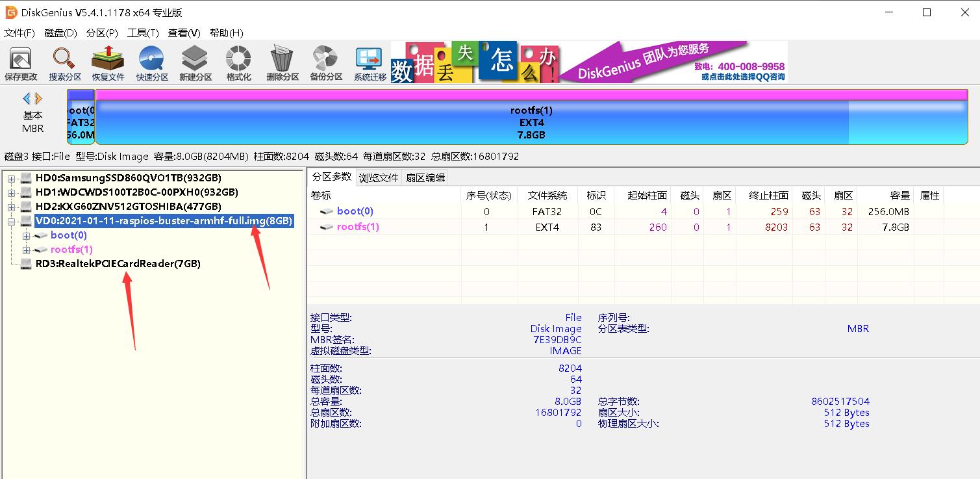This screenshot has width=980, height=479.
Task: Collapse the VD0 raspios image node
Action: coord(11,221)
